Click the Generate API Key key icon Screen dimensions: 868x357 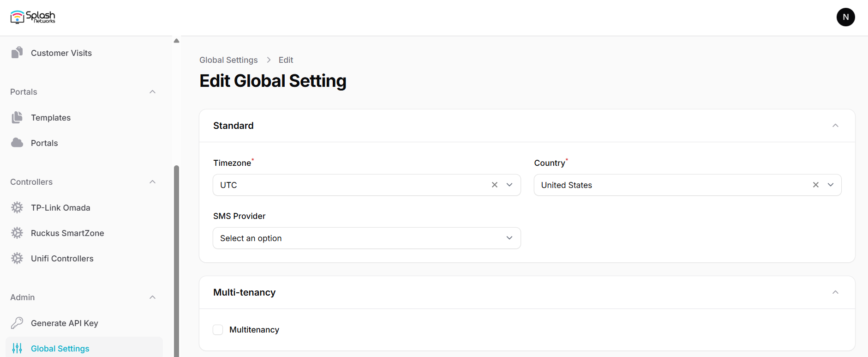[17, 323]
